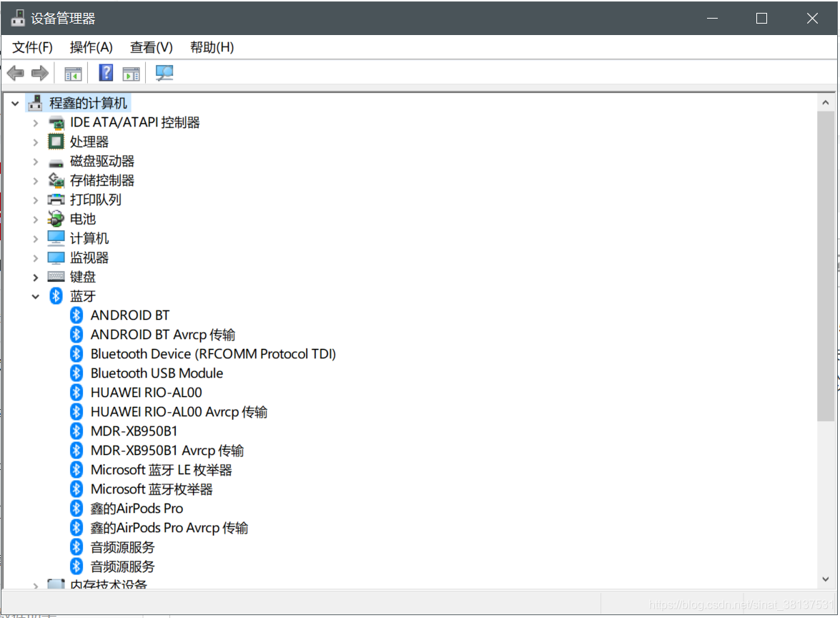Open the 查看(V) menu

point(152,47)
